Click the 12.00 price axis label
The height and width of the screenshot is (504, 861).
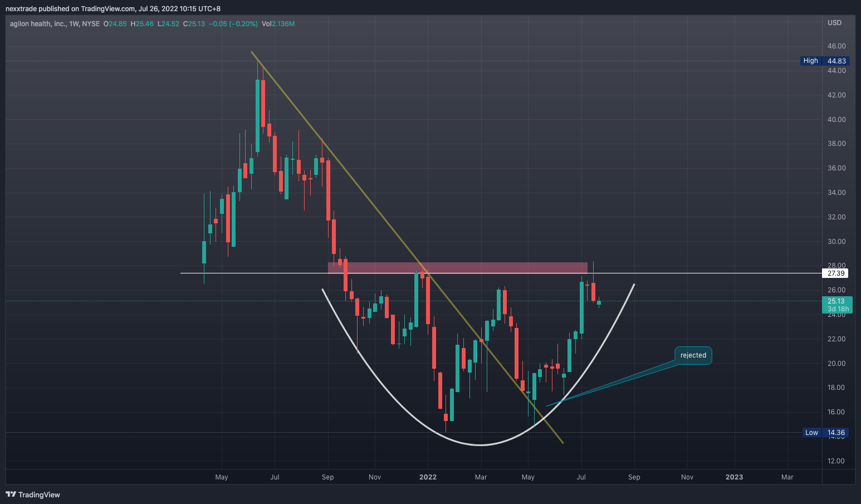[836, 461]
